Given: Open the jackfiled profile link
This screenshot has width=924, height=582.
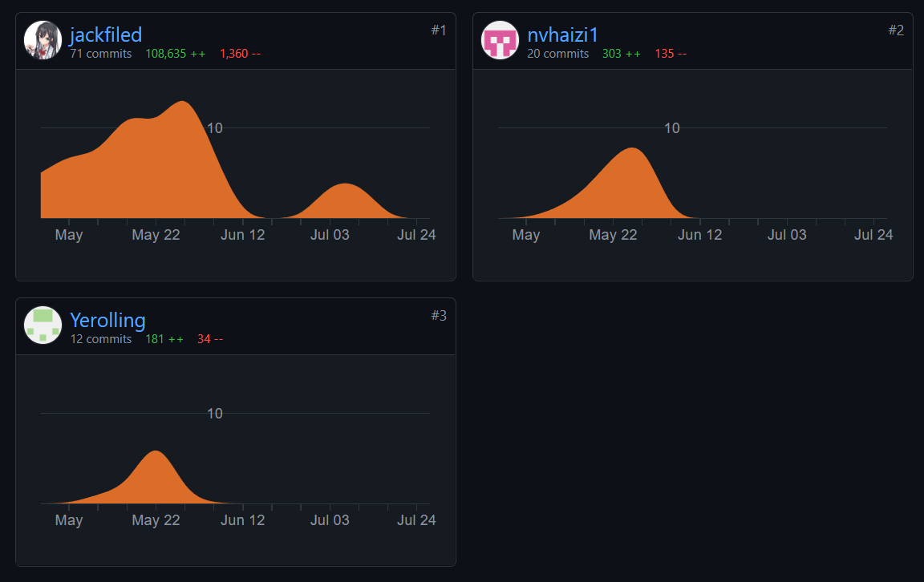Looking at the screenshot, I should pos(106,34).
